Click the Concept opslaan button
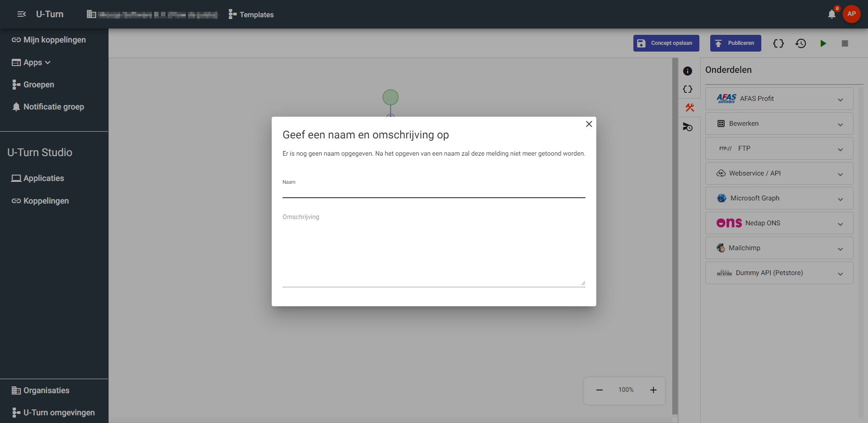 click(666, 43)
